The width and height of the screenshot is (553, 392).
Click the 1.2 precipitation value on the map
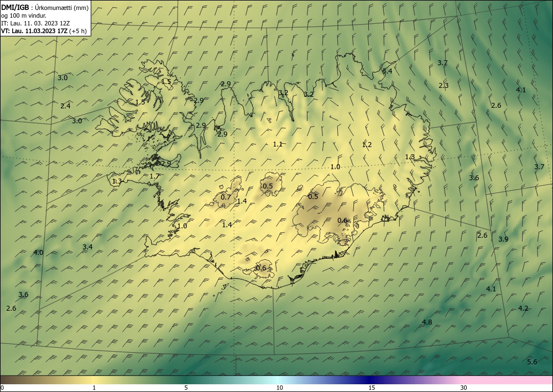point(367,145)
